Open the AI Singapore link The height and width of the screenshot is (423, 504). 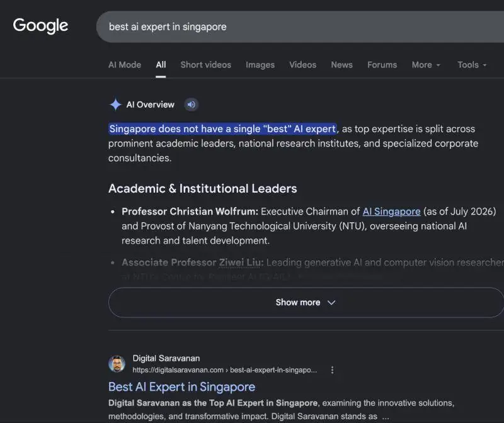pos(391,211)
